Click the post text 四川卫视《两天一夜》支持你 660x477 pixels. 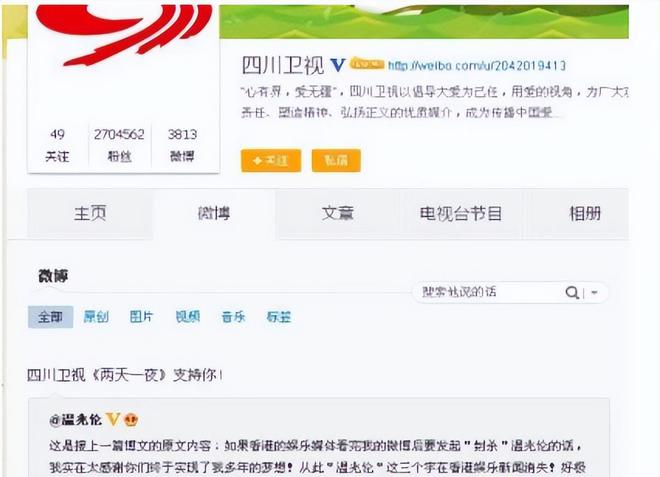tap(125, 375)
